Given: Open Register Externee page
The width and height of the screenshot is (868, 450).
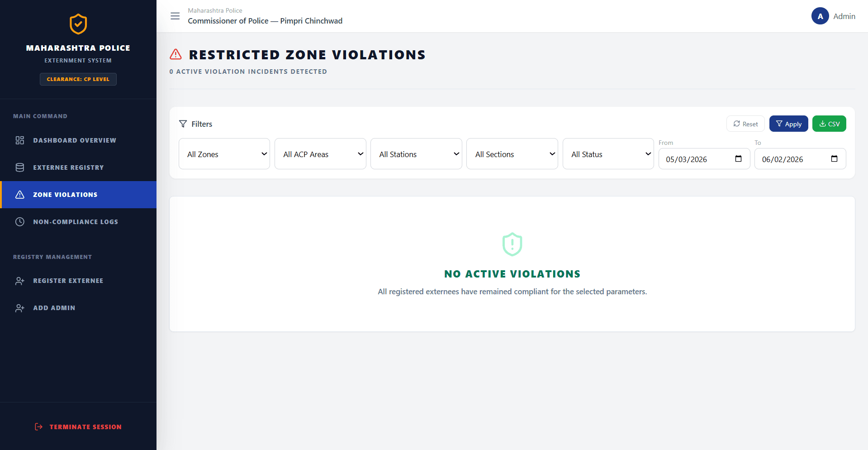Looking at the screenshot, I should tap(78, 281).
